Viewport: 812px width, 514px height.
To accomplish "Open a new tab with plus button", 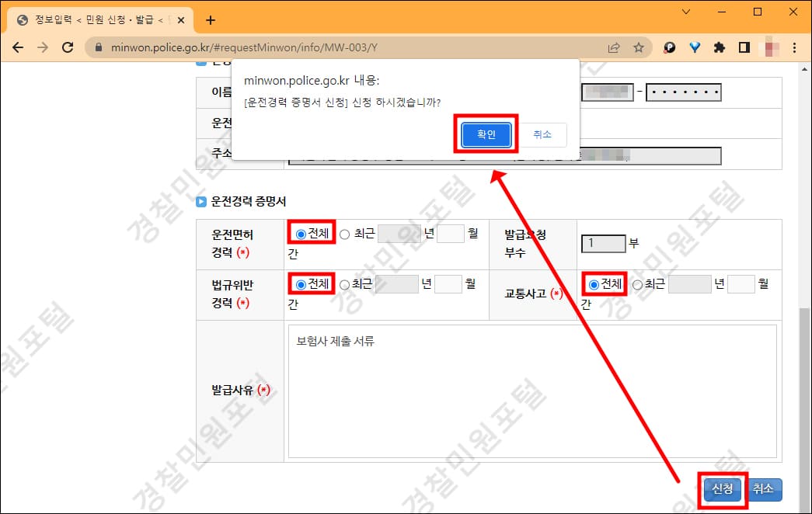I will click(211, 20).
